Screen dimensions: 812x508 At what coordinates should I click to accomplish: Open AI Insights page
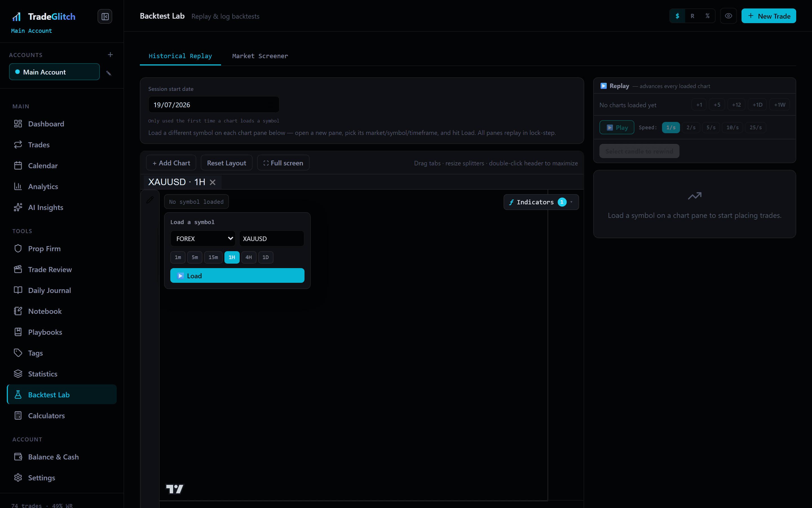(62, 207)
